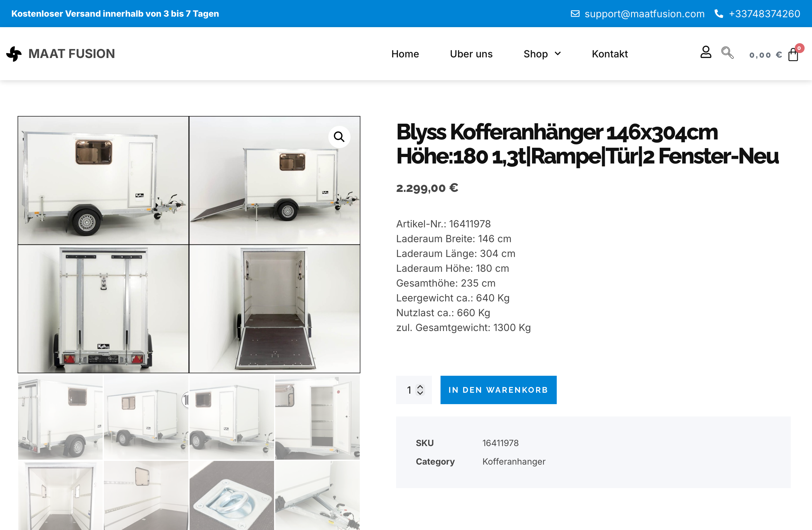The height and width of the screenshot is (530, 812).
Task: Open the main product image collage
Action: [x=189, y=245]
